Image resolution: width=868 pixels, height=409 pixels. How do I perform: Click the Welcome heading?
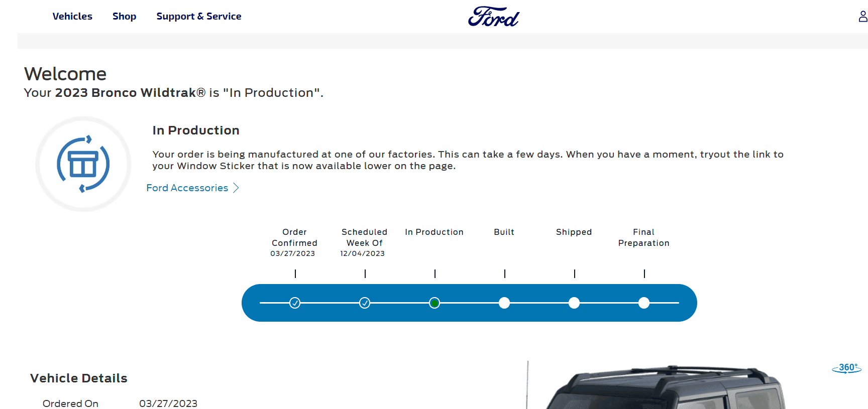coord(65,74)
